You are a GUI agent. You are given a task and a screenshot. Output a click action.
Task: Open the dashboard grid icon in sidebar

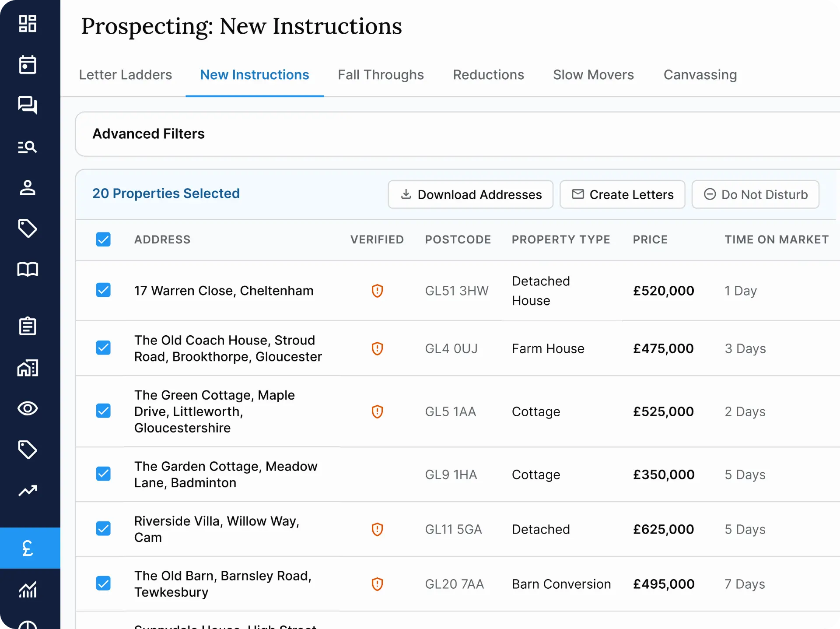(28, 24)
